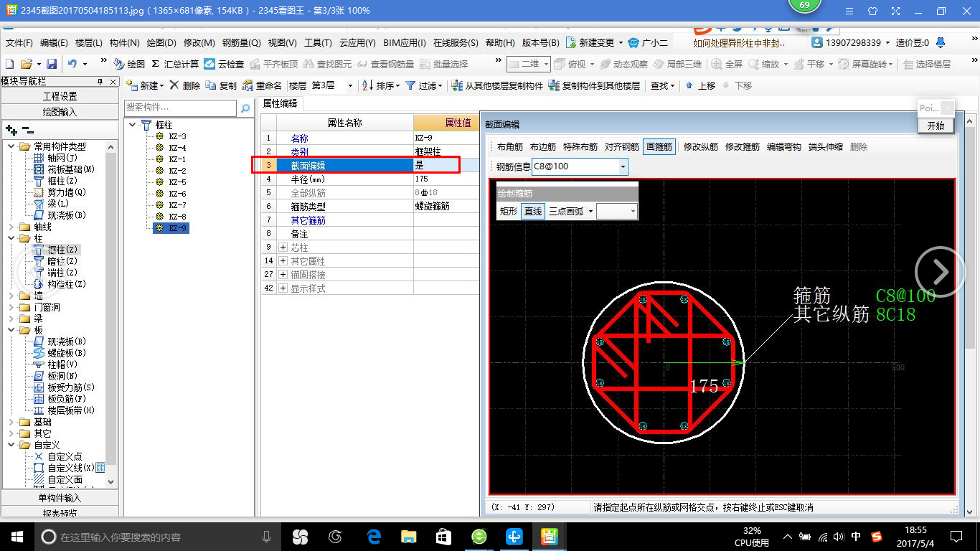Screen dimensions: 980x551
Task: Click the 单构件输入 navigation button
Action: (x=60, y=498)
